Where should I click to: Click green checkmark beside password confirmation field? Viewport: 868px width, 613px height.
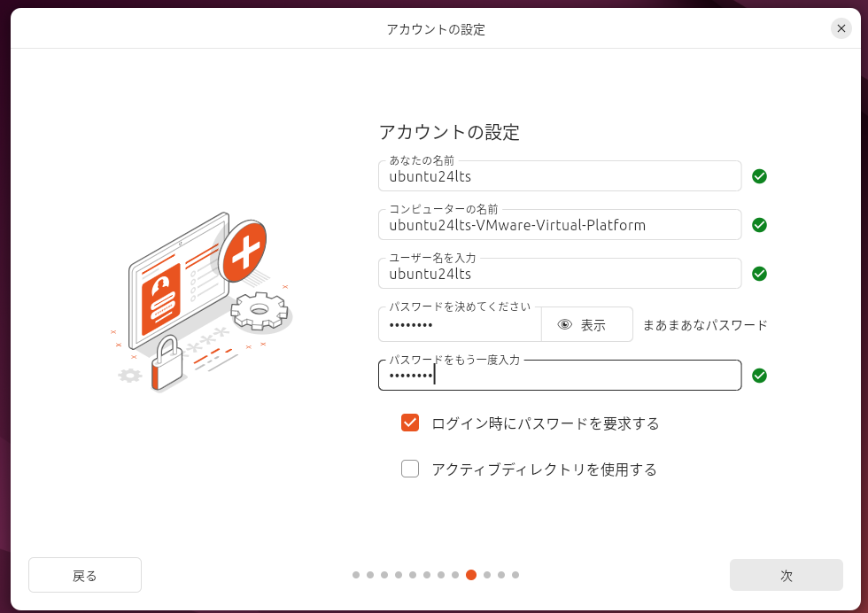[x=759, y=376]
